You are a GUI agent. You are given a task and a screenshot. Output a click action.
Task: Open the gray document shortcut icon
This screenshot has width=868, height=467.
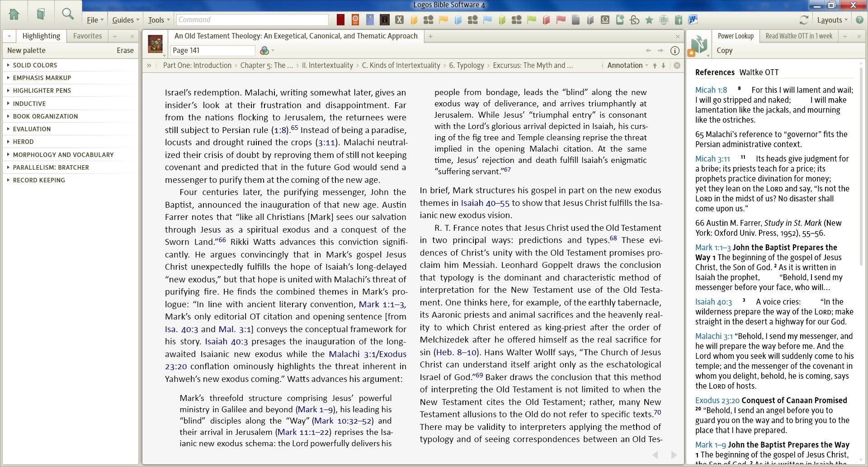tap(576, 19)
